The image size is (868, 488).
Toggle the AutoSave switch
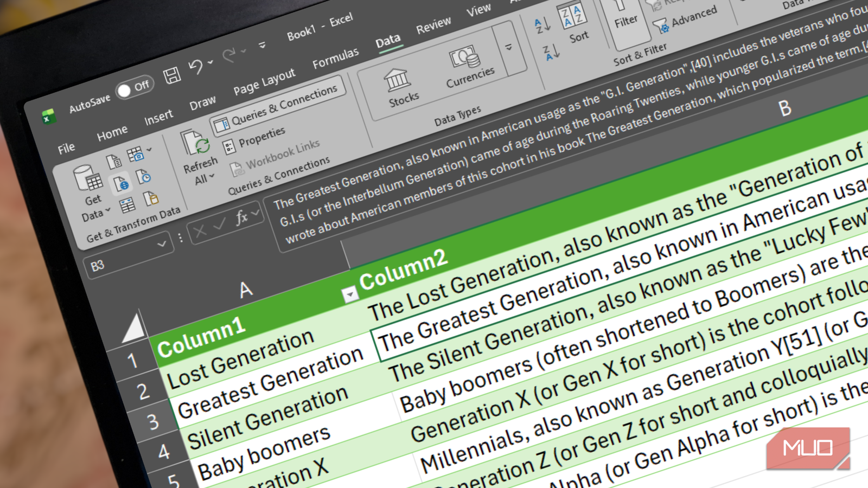click(134, 88)
